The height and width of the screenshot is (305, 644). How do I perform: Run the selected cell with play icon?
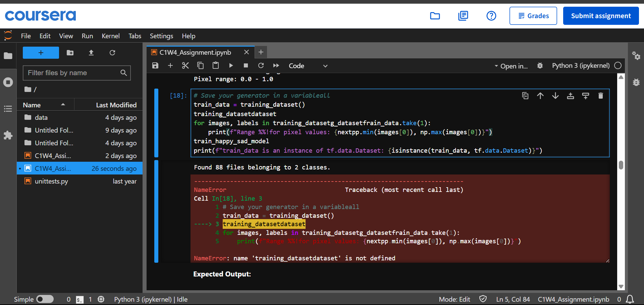231,66
